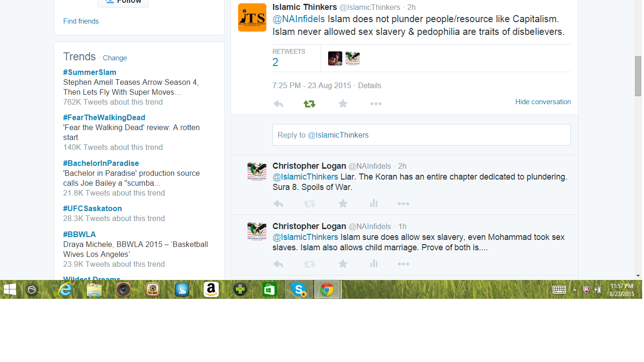
Task: Click 'Draya Michele, BBWLA 2015' trend description
Action: (x=136, y=249)
